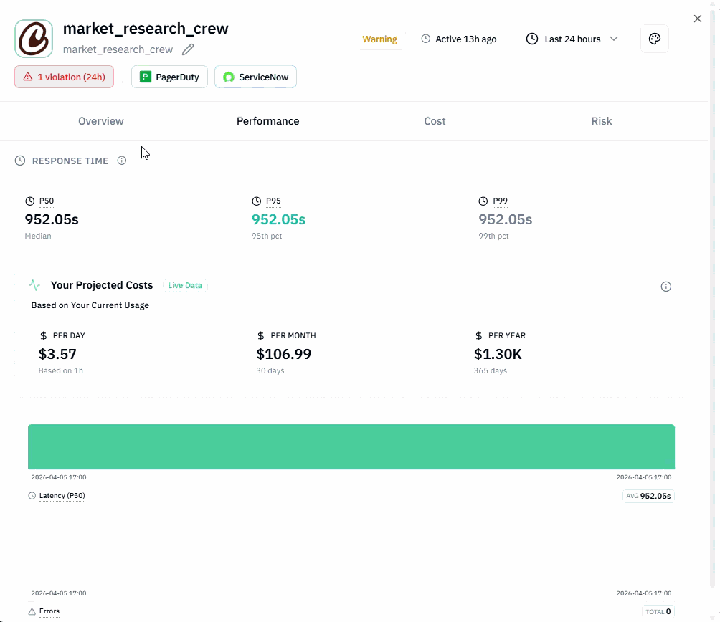Click the pulse icon beside Your Projected Costs
Image resolution: width=720 pixels, height=622 pixels.
click(x=35, y=285)
